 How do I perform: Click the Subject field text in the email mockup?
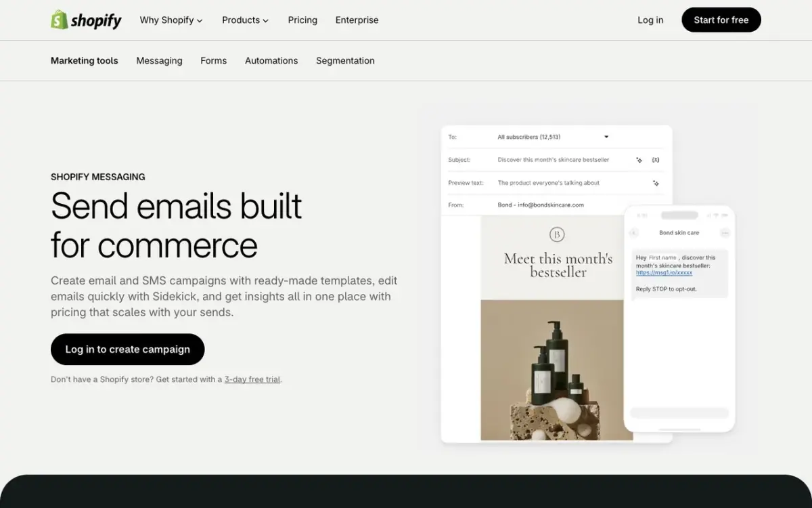[x=553, y=160]
